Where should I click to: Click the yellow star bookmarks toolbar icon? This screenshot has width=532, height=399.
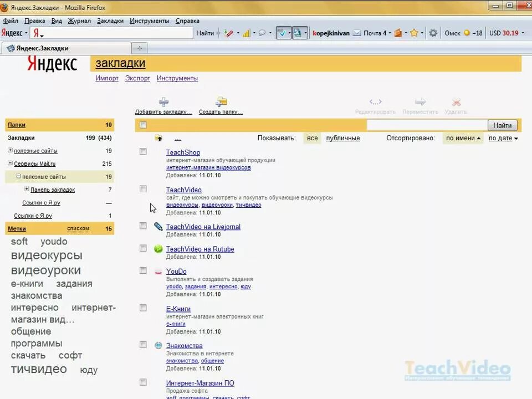click(x=414, y=33)
